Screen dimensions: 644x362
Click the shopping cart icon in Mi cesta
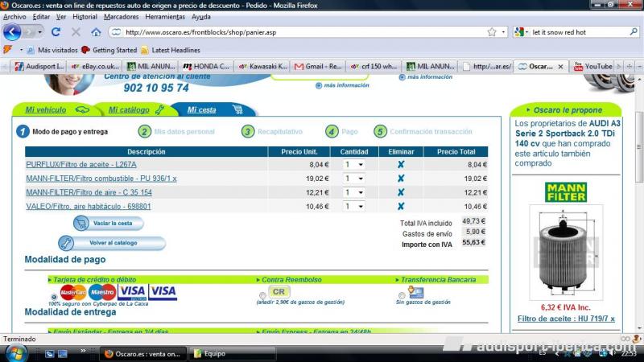click(237, 109)
